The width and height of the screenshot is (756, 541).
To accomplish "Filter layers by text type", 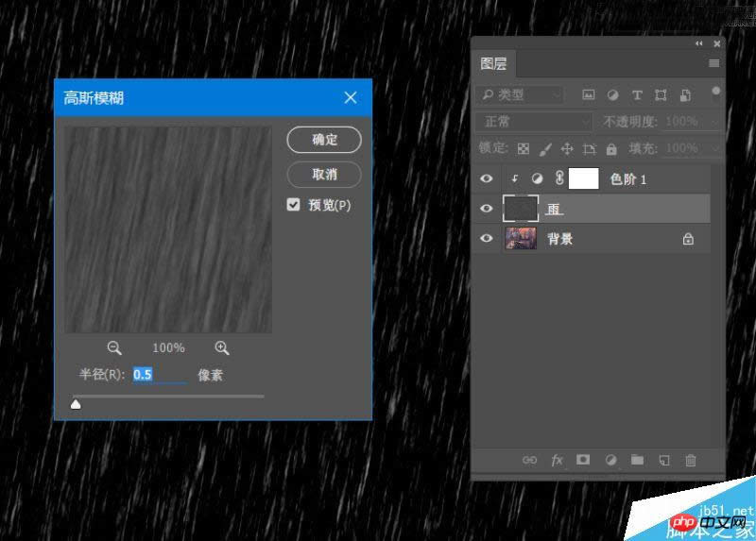I will [x=637, y=95].
